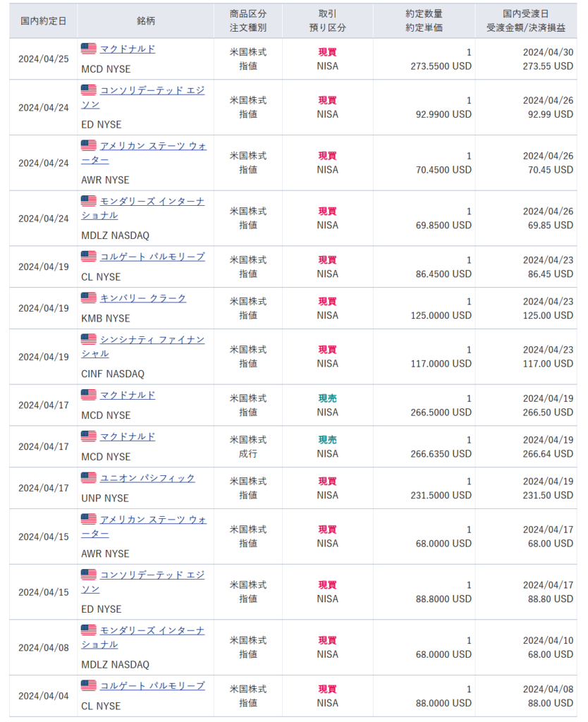Click flag icon beside 2024/04/19 コルゲート パルモリーブ
The height and width of the screenshot is (722, 588).
coord(88,257)
